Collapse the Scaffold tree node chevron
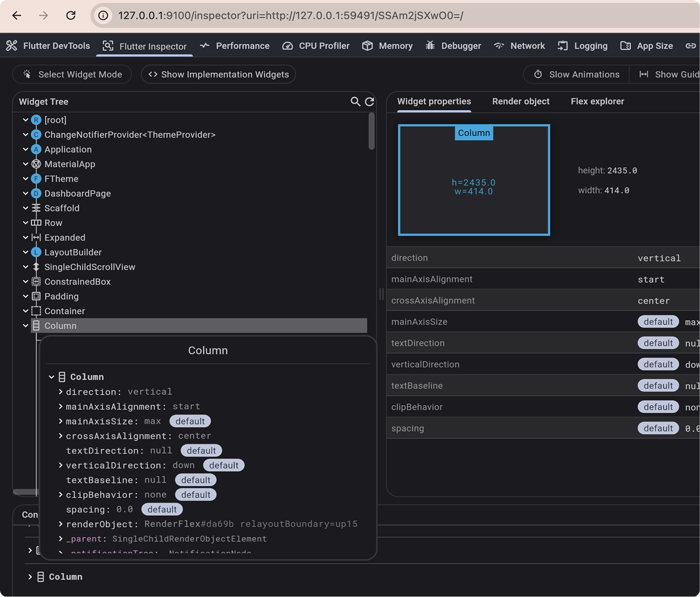 26,208
